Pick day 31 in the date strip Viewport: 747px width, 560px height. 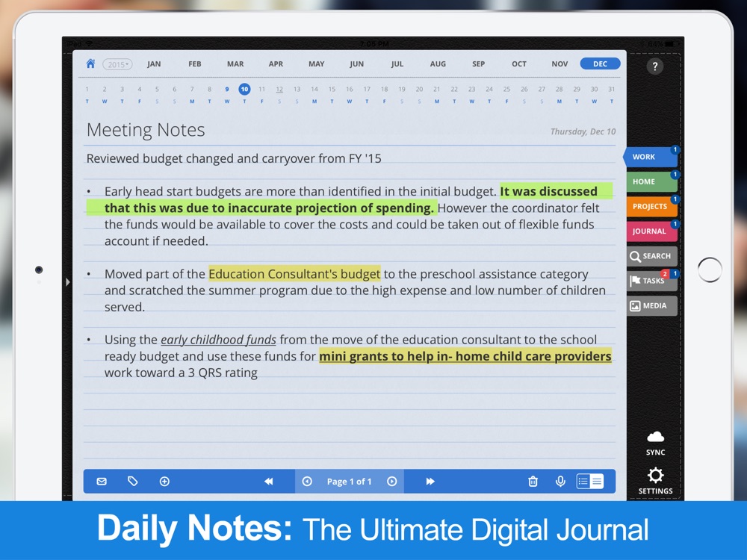click(x=612, y=89)
